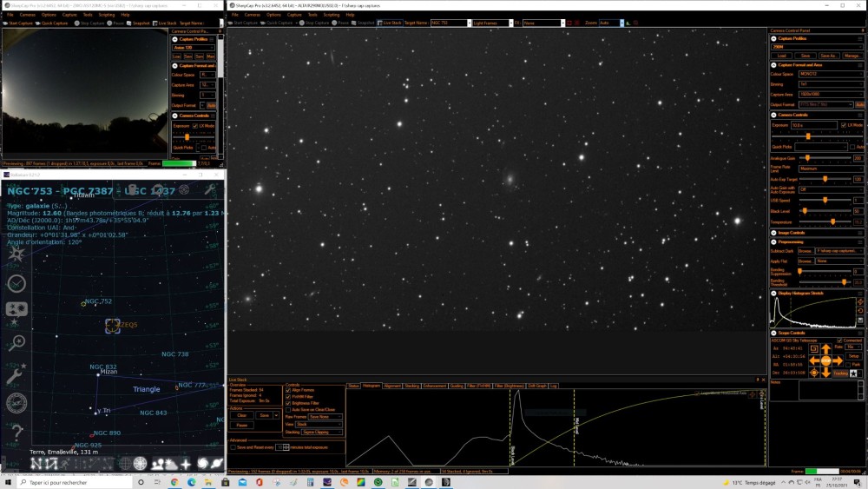Toggle the Tracking button in Scope Controls
Viewport: 868px width, 489px height.
841,373
